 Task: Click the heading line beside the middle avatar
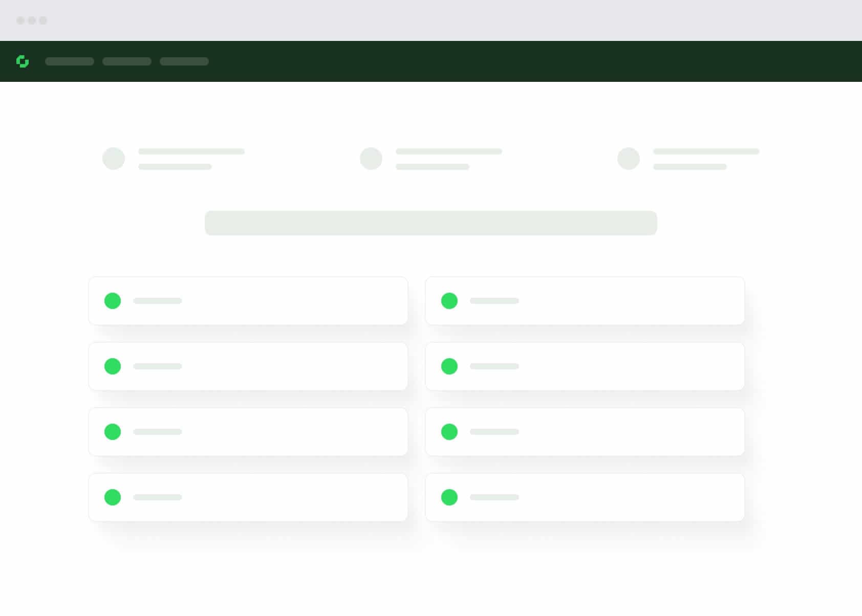(x=449, y=151)
